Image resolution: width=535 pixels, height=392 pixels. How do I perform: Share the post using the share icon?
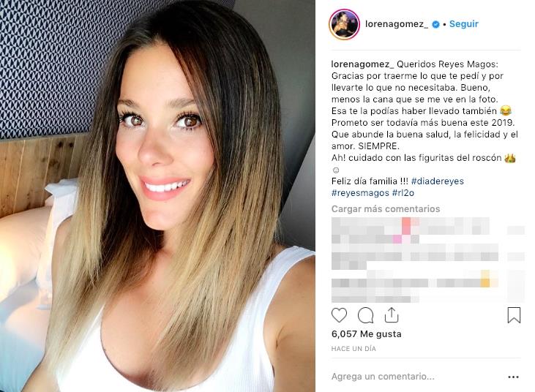[x=392, y=315]
